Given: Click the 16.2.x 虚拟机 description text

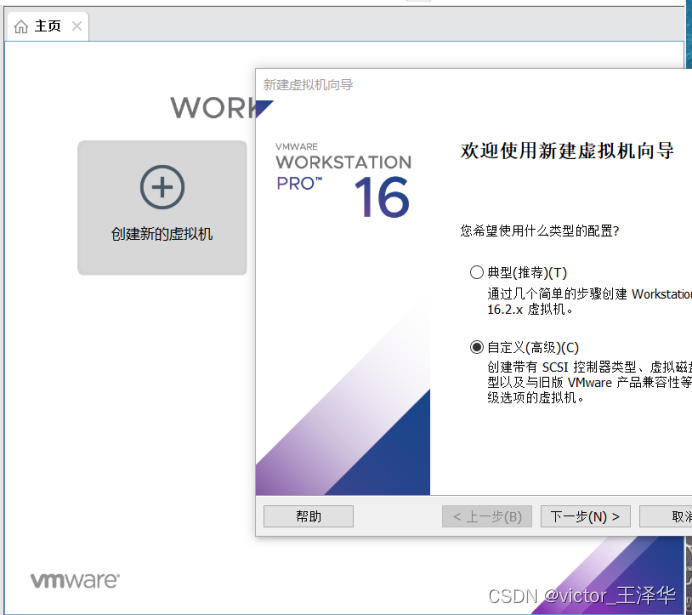Looking at the screenshot, I should [530, 309].
